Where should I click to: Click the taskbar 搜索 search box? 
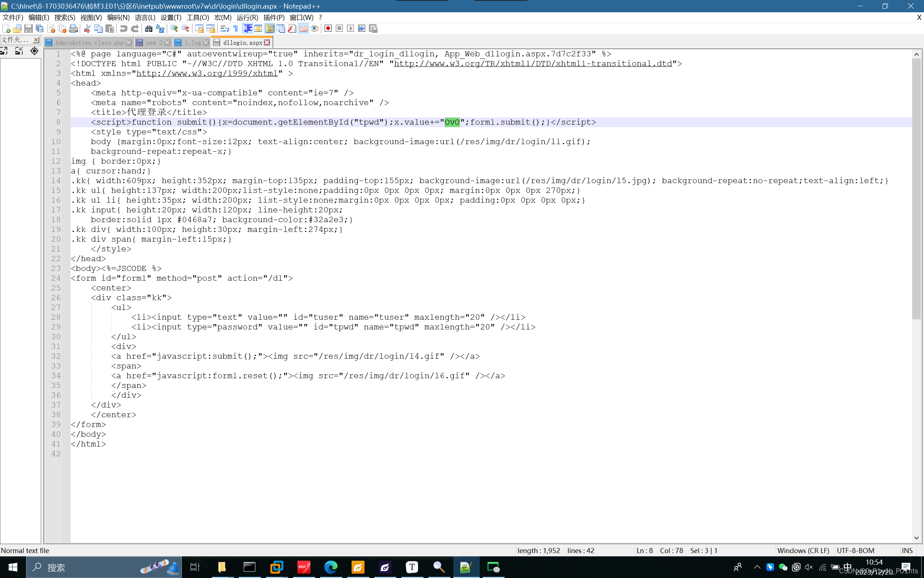tap(104, 567)
